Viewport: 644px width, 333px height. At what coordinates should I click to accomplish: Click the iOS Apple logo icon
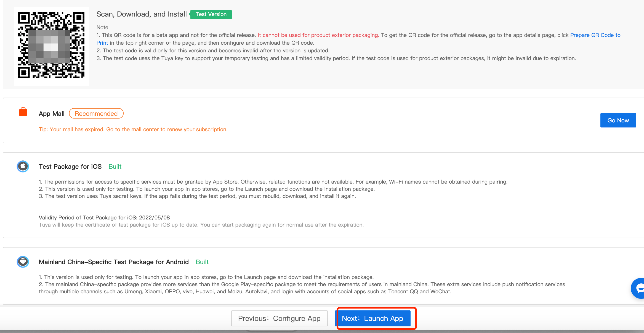pos(23,166)
